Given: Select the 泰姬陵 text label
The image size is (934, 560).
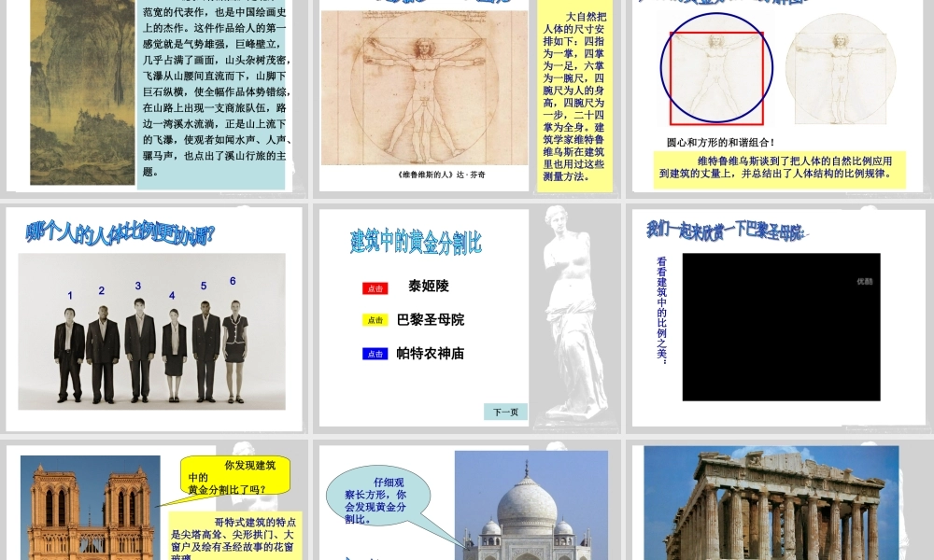Looking at the screenshot, I should click(429, 286).
